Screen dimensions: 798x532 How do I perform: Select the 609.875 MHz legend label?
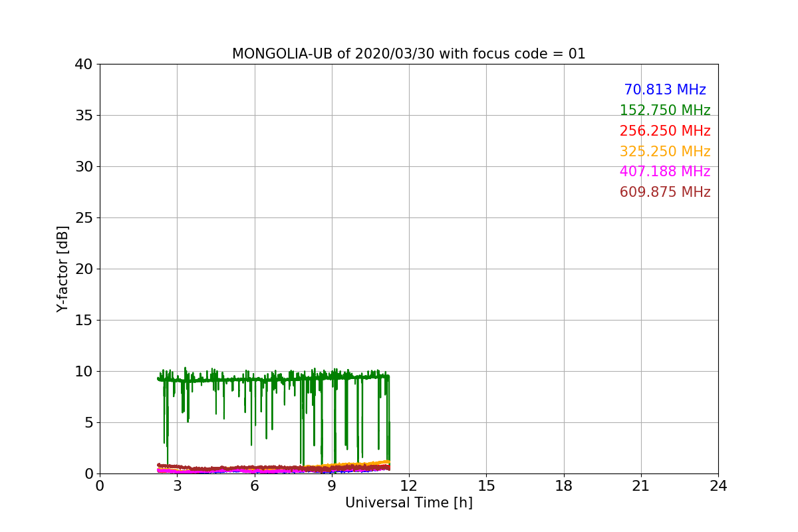pyautogui.click(x=665, y=192)
